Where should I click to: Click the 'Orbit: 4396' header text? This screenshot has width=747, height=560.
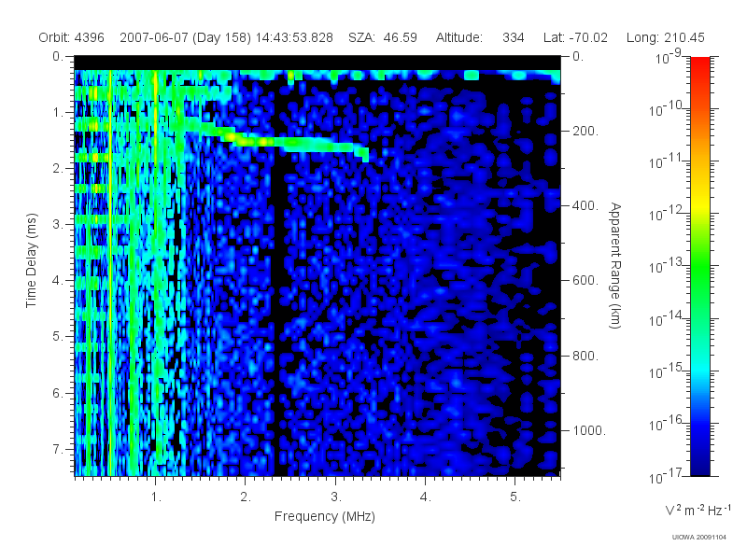click(72, 37)
